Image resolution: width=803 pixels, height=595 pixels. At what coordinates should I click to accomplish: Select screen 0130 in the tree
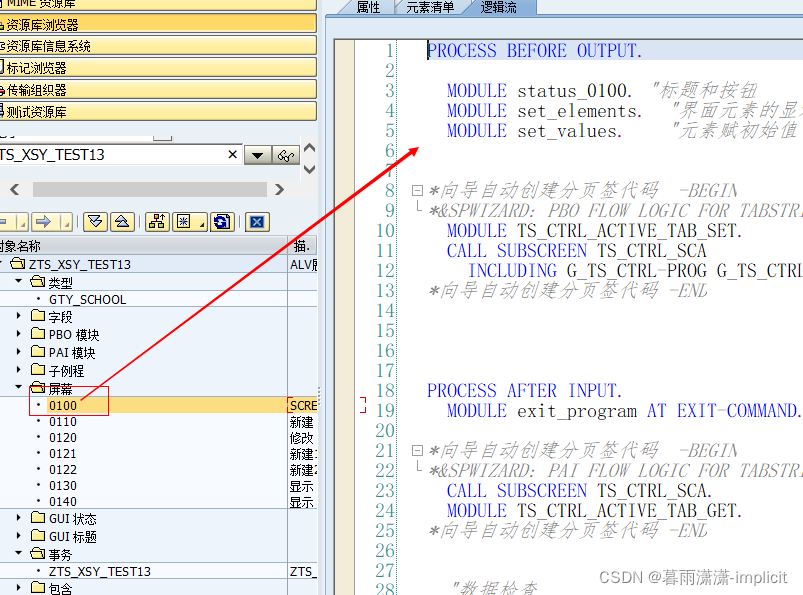62,485
